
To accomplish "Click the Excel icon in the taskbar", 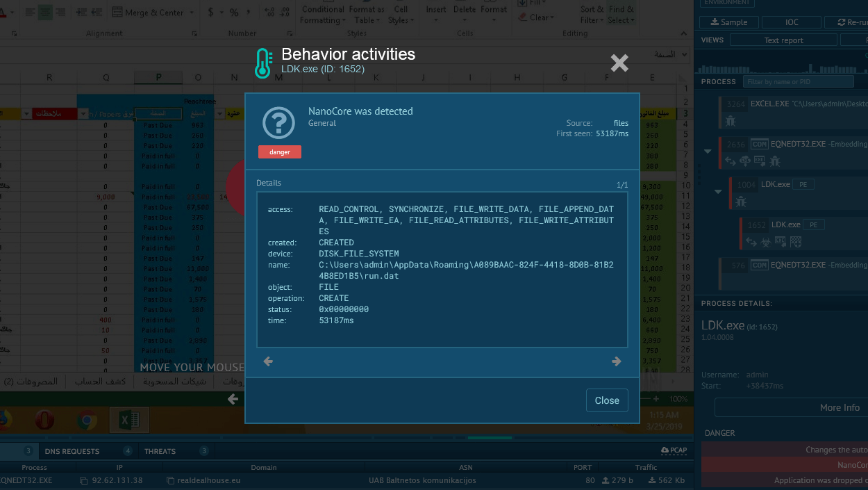I will (x=128, y=420).
